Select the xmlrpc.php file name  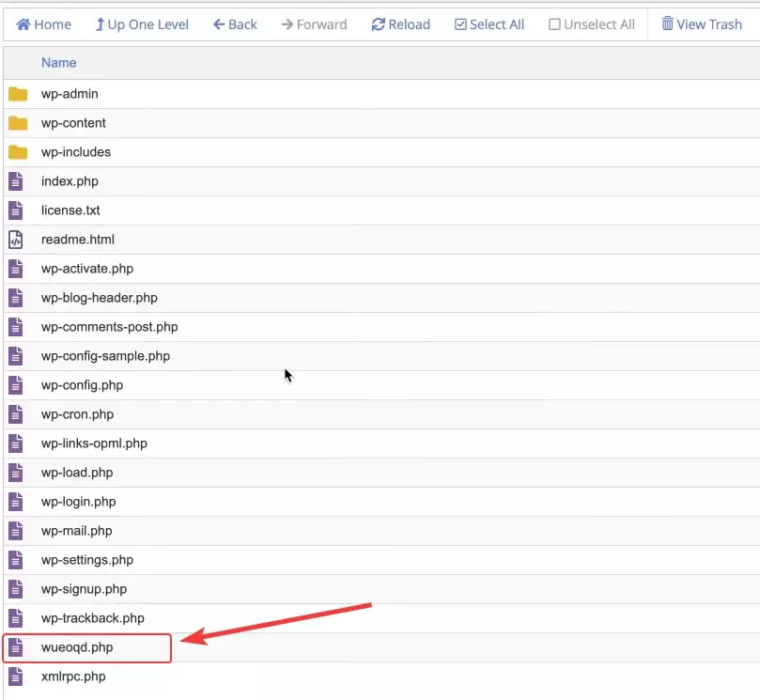(x=73, y=677)
